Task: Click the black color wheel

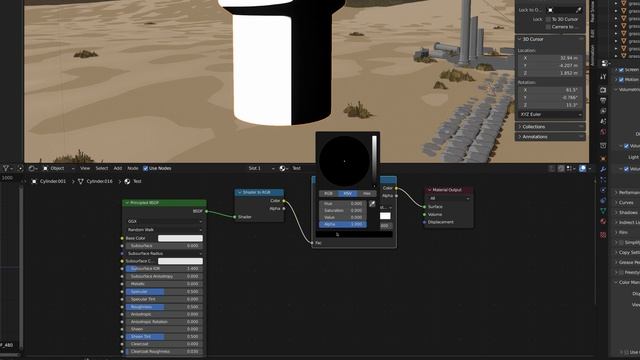Action: coord(344,161)
